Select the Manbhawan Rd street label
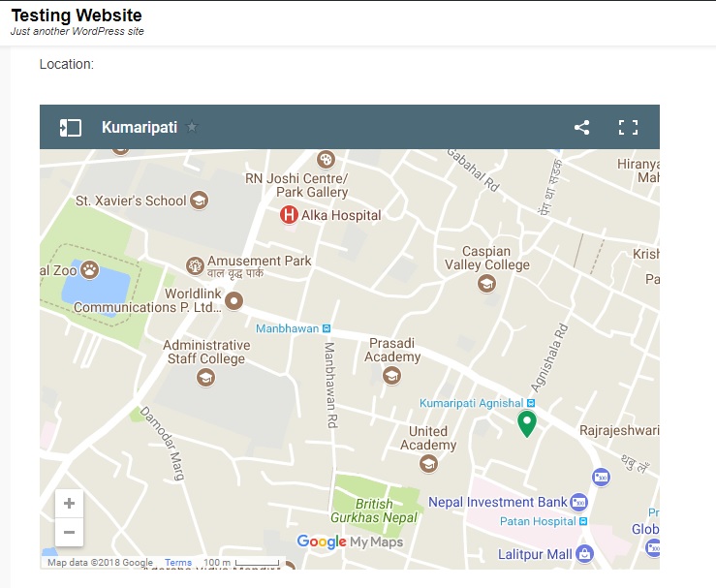The height and width of the screenshot is (588, 716). point(330,386)
